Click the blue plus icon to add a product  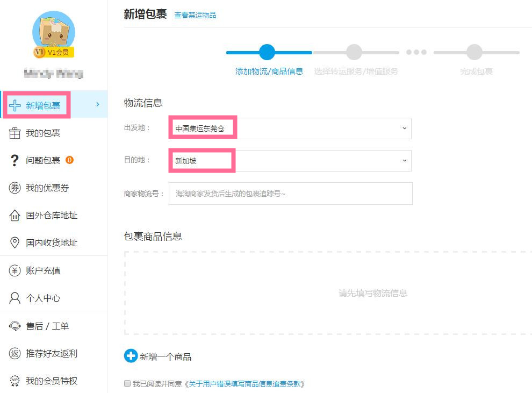131,356
